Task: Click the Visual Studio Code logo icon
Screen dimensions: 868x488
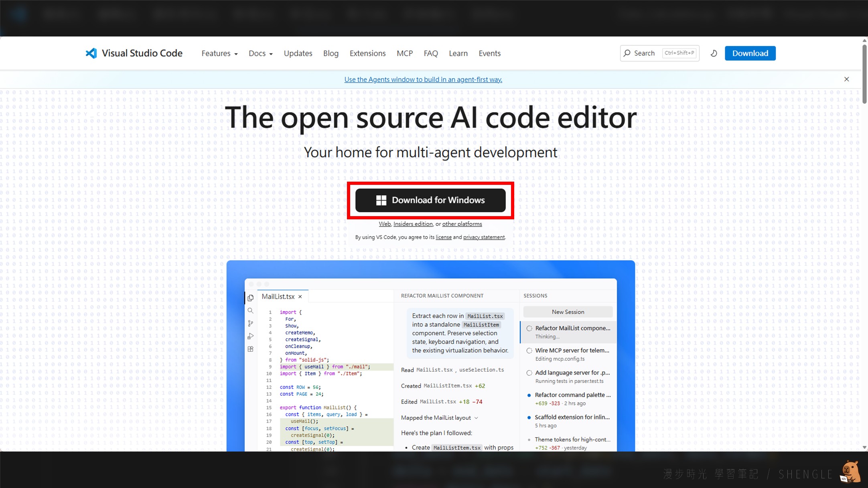Action: pos(91,53)
